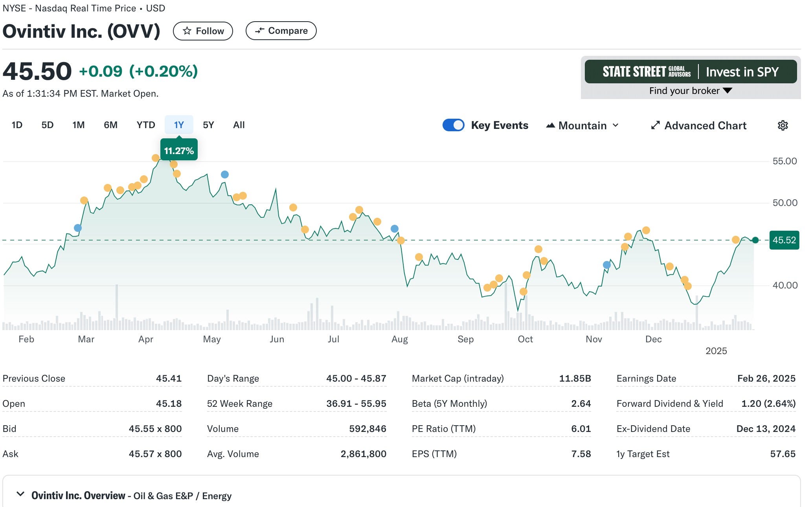Click the 11.85B market cap value

tap(575, 378)
